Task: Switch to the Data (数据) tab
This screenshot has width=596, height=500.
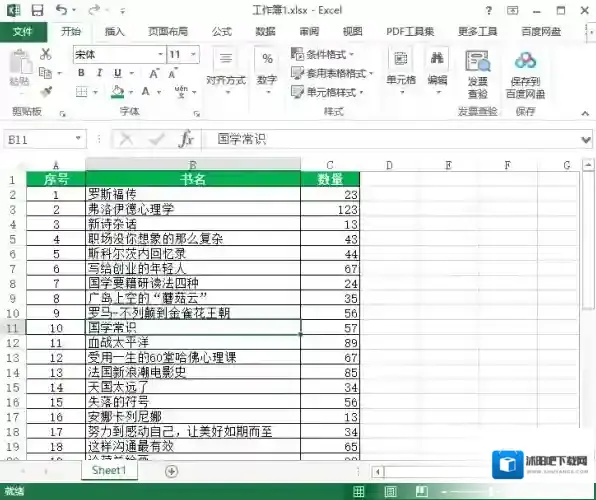Action: [x=265, y=32]
